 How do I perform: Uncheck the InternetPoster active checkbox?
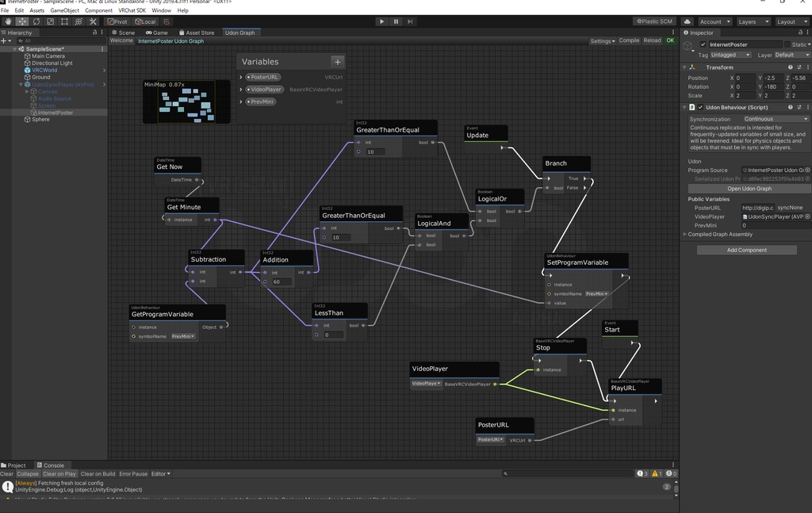coord(703,44)
